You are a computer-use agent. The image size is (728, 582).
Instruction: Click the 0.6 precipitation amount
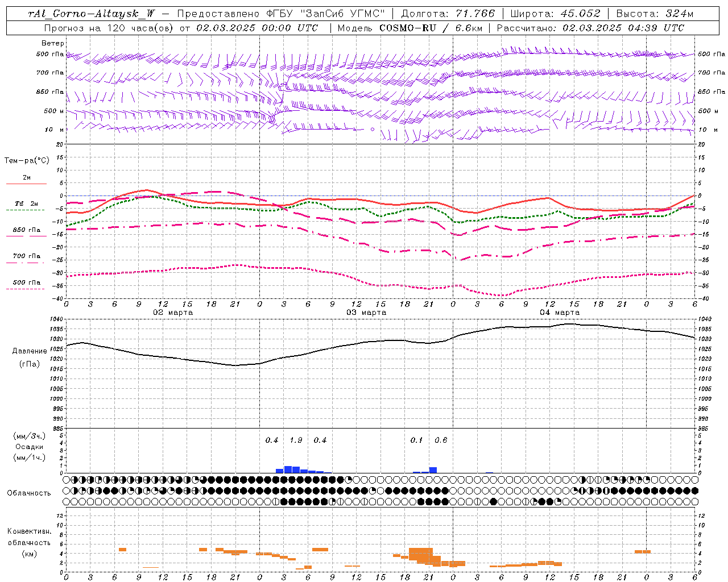click(x=441, y=440)
